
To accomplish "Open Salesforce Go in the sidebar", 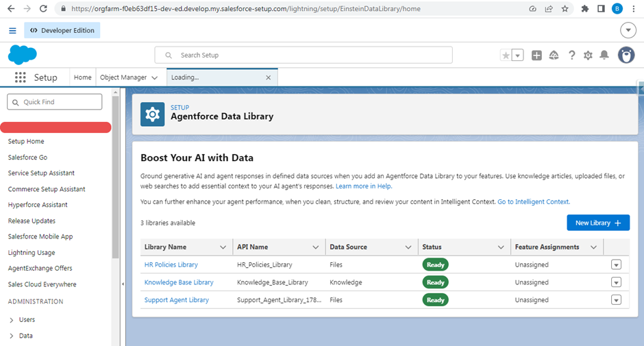I will point(27,158).
